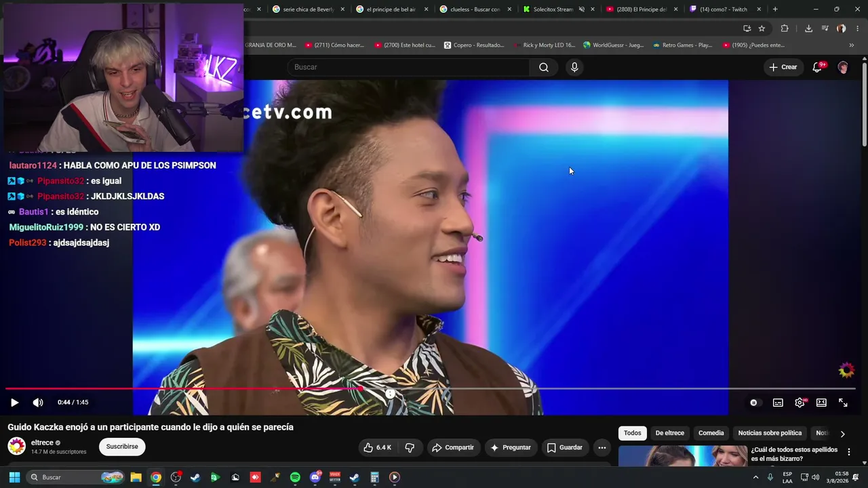
Task: Open the WorldGuessr bookmark
Action: [613, 45]
